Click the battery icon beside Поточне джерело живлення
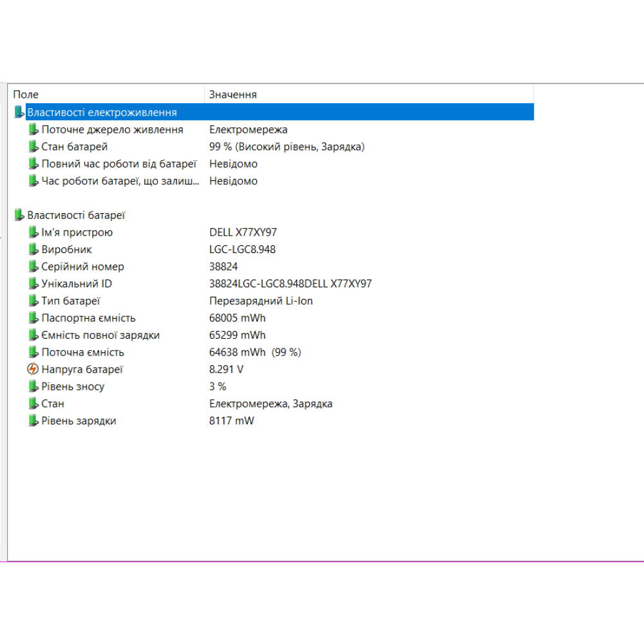The height and width of the screenshot is (644, 644). click(33, 129)
